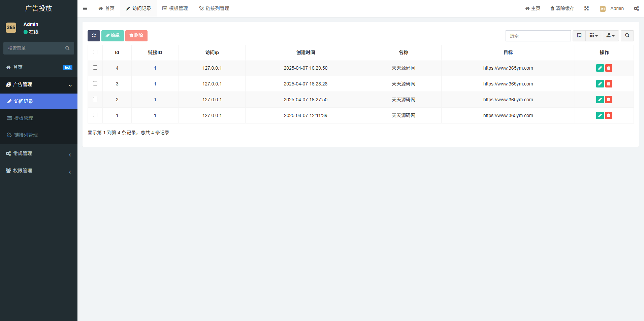Screen dimensions: 644x321
Task: Click the fullscreen expand icon in header
Action: 586,8
